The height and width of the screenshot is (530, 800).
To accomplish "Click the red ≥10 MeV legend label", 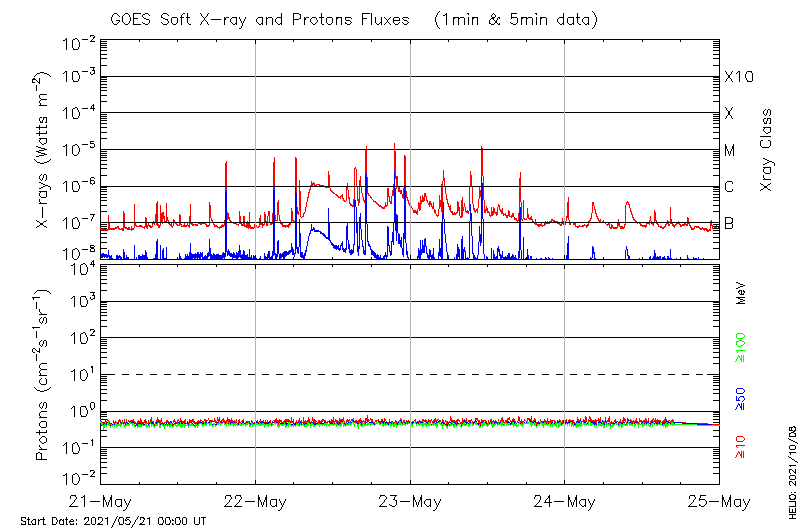I will click(742, 449).
